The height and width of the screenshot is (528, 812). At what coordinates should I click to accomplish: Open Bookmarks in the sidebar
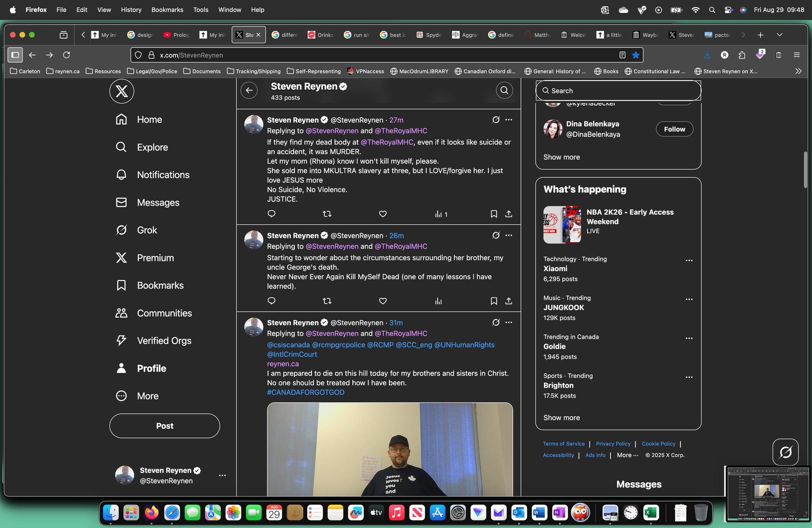tap(149, 285)
